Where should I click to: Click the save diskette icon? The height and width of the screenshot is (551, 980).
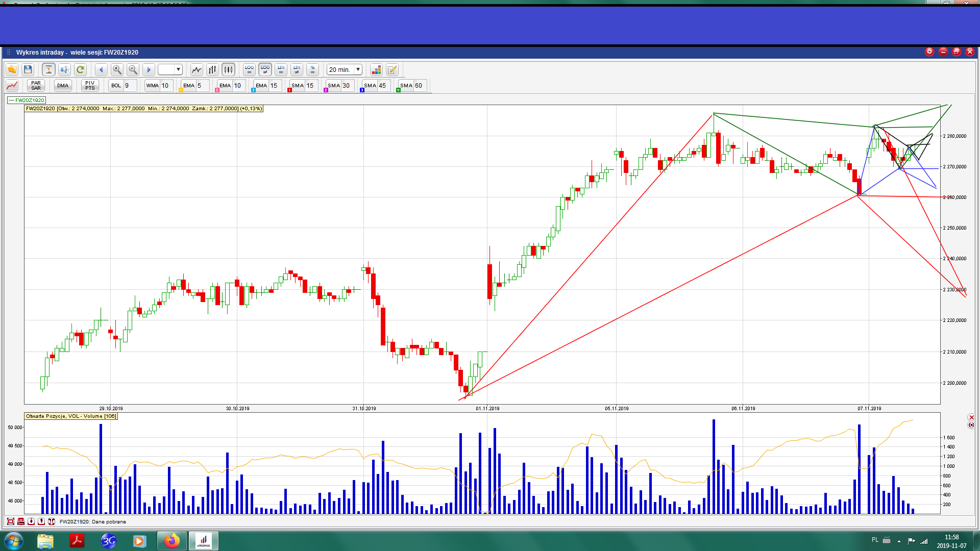[28, 70]
